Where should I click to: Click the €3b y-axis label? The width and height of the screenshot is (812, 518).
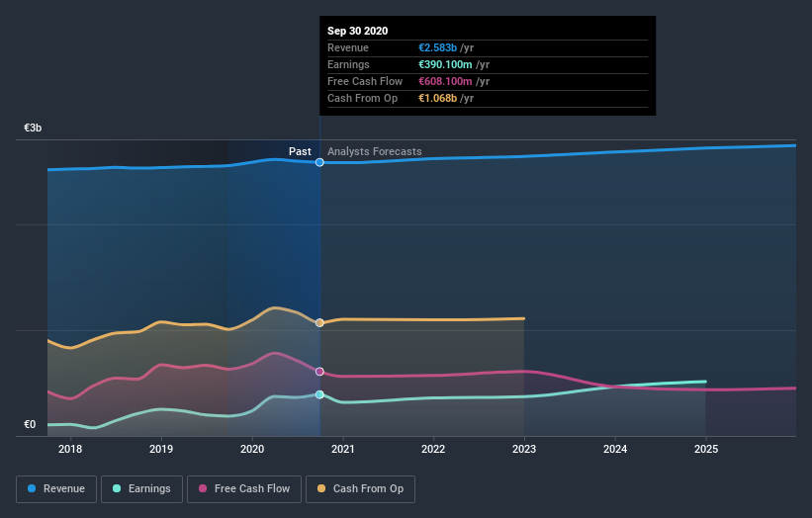(33, 128)
